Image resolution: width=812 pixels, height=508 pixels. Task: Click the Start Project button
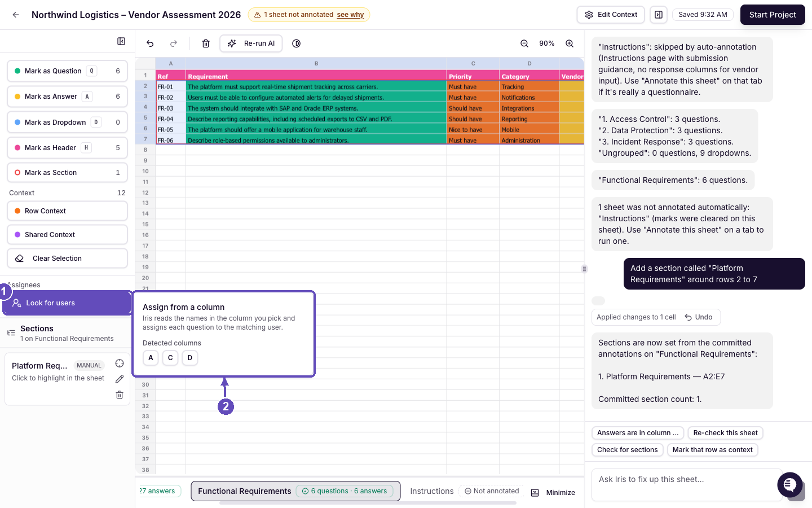click(773, 15)
